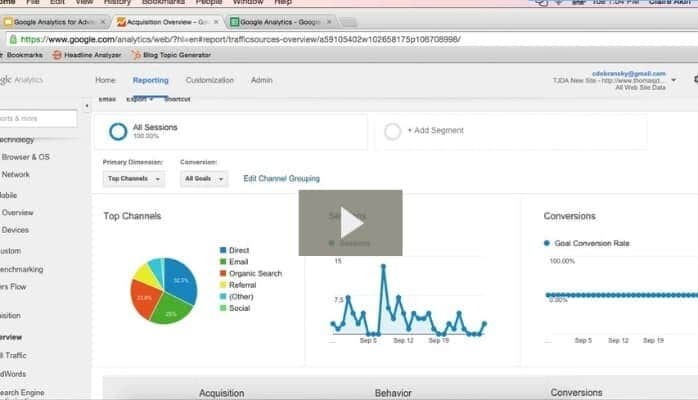Play the video overlay
This screenshot has height=400, width=698.
click(350, 223)
